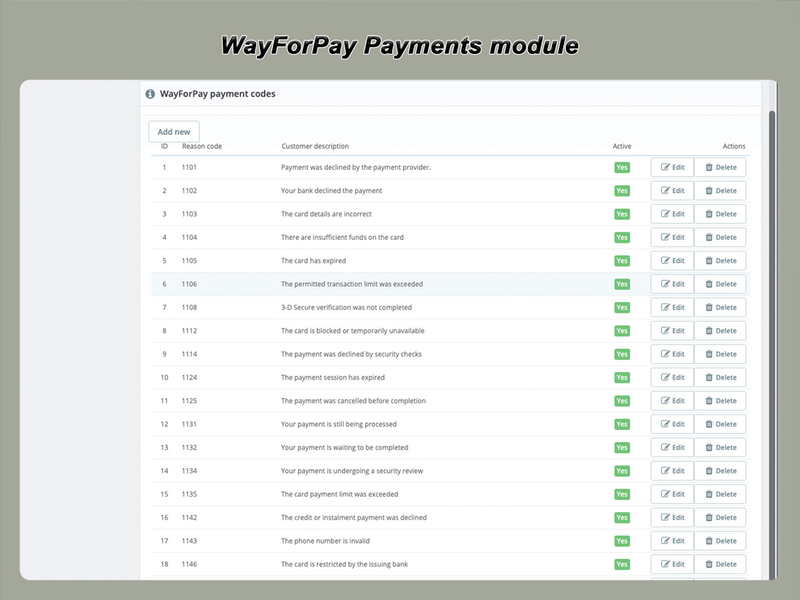Toggle Active Yes badge for code 1124
Image resolution: width=800 pixels, height=600 pixels.
click(622, 378)
